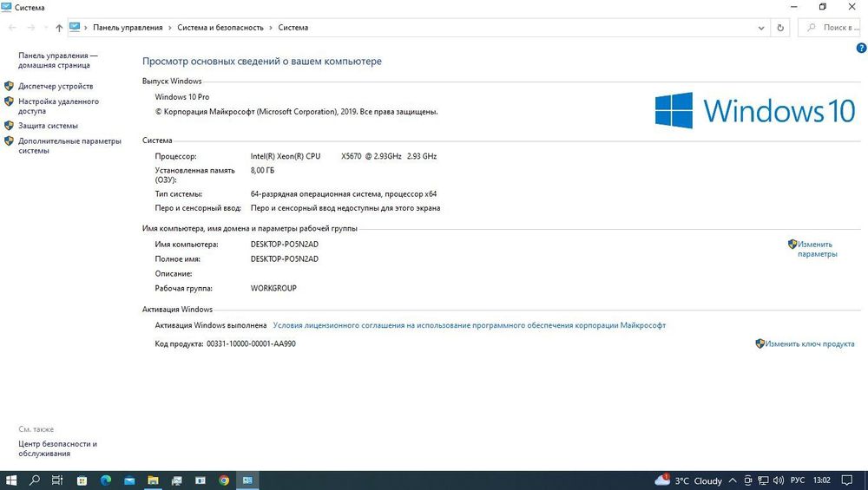Click the shield icon beside Настройка удаленного доступа

(9, 101)
